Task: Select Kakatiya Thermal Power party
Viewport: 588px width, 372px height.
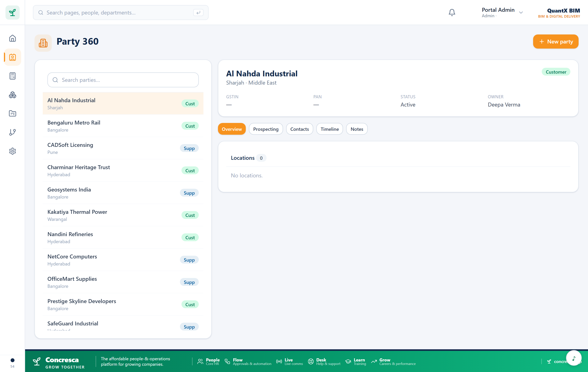Action: coord(123,215)
